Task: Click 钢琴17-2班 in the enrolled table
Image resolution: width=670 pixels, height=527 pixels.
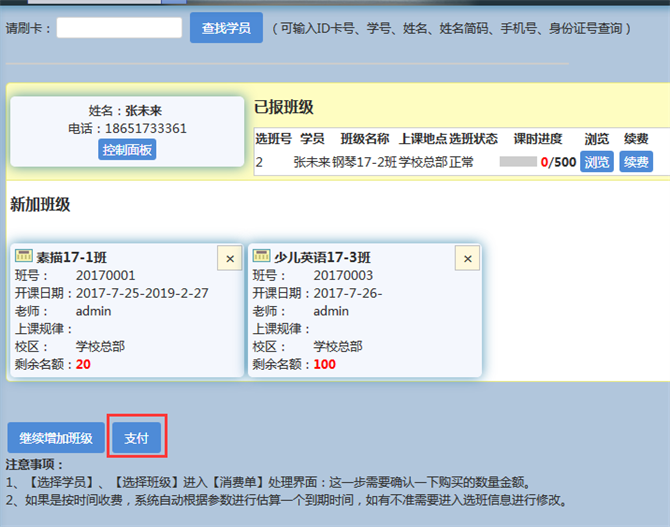Action: [x=364, y=162]
